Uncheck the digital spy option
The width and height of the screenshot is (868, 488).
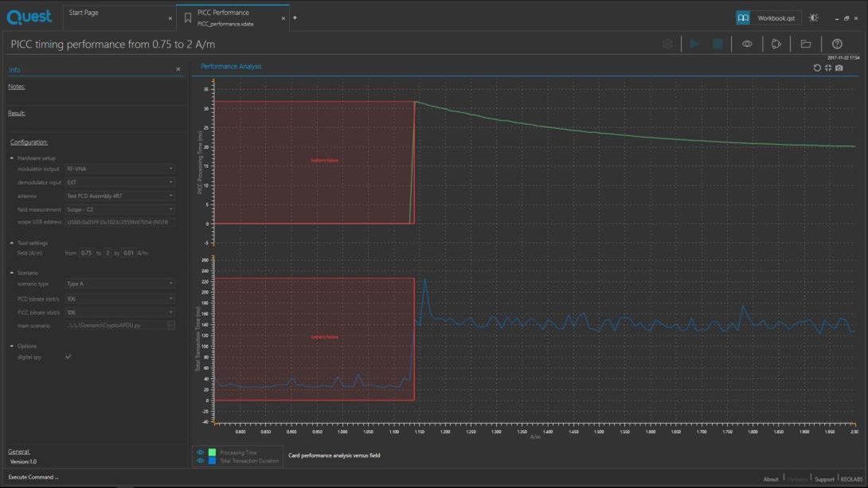tap(68, 357)
